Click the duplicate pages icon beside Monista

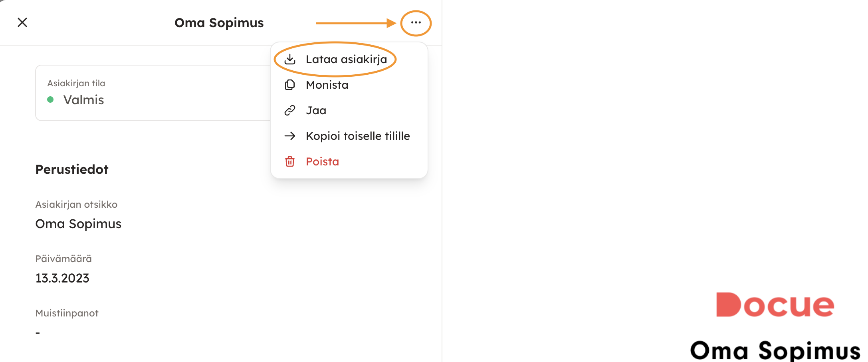pos(290,85)
